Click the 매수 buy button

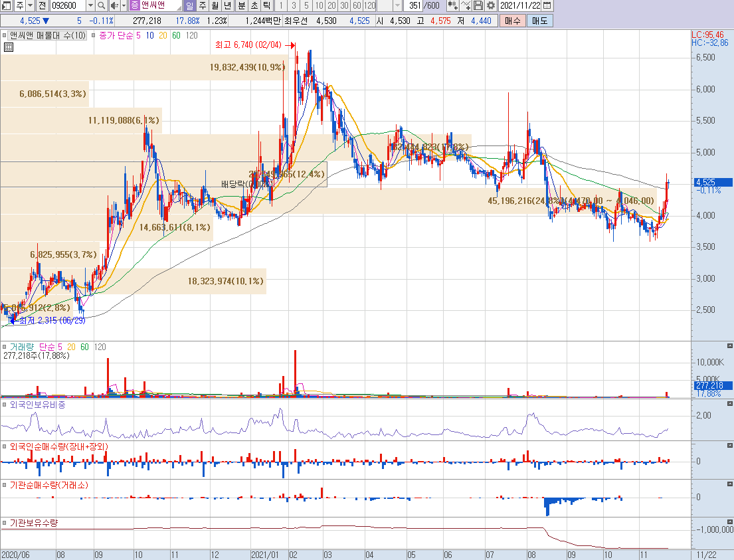(513, 21)
